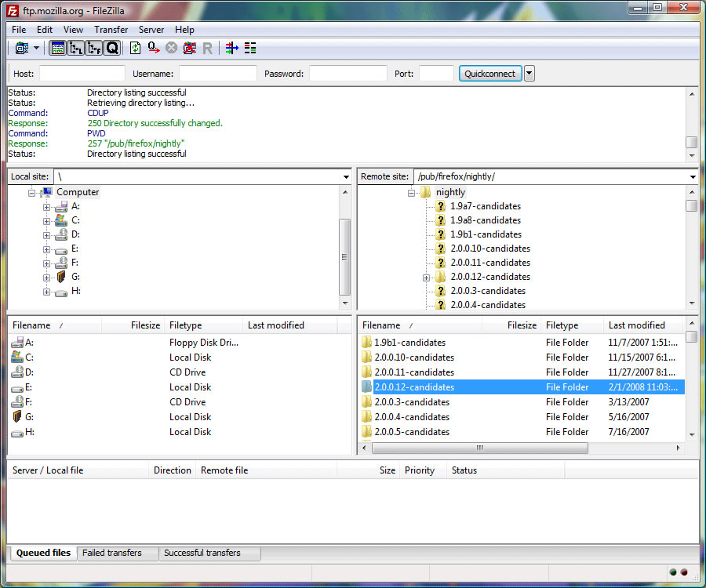This screenshot has width=706, height=588.
Task: Toggle the transfer queue display
Action: pos(112,48)
